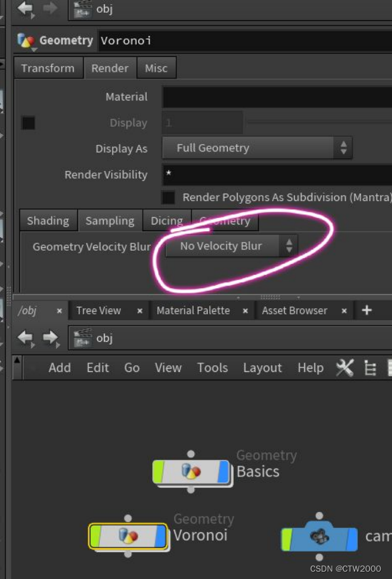392x579 pixels.
Task: Enable Render Polygons As Subdivision checkbox
Action: [168, 197]
